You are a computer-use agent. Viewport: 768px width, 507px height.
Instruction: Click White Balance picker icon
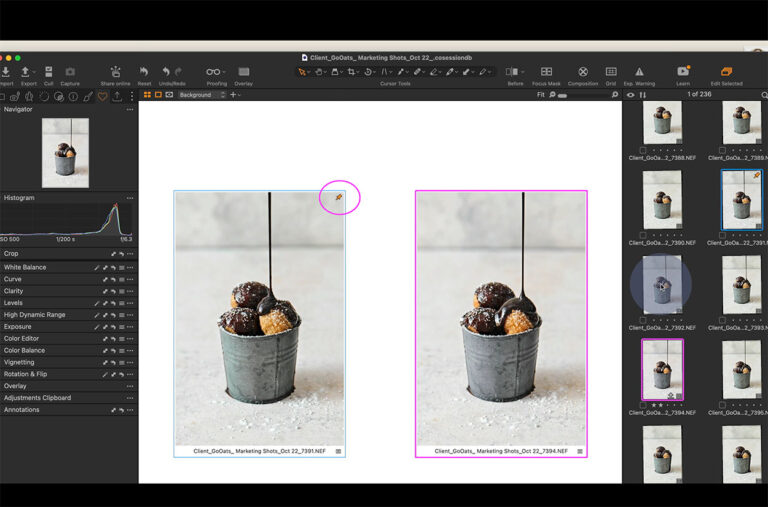97,267
